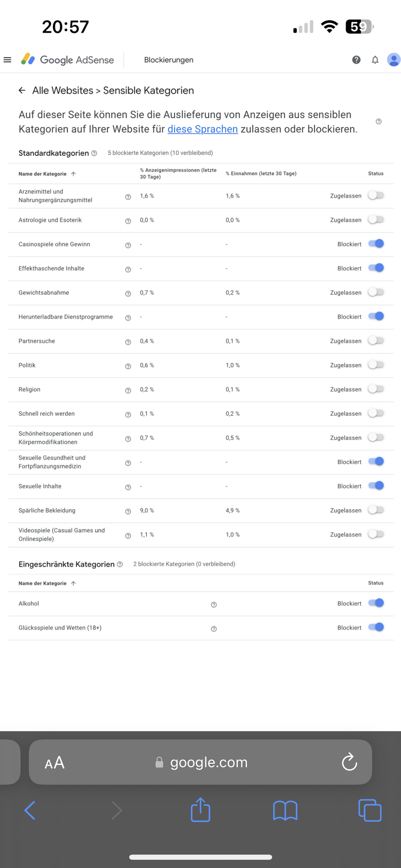Open Safari AA text size menu
This screenshot has height=868, width=401.
point(54,763)
